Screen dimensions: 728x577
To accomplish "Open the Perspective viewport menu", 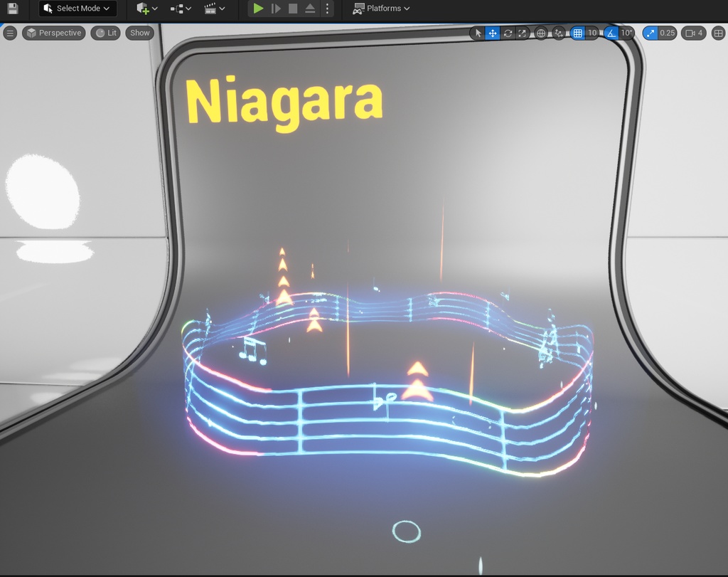I will pos(53,33).
